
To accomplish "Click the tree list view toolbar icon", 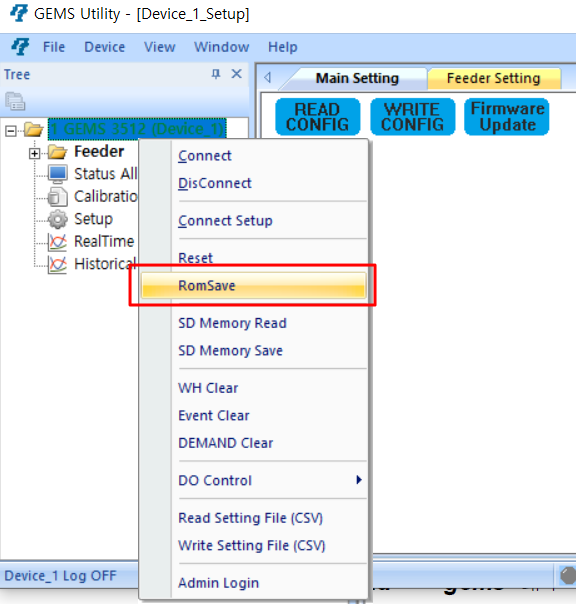I will [x=15, y=101].
